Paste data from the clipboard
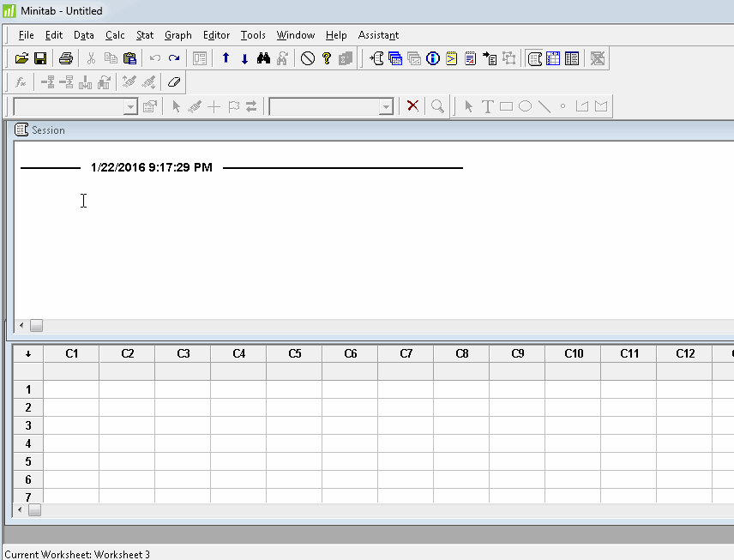This screenshot has width=734, height=560. pyautogui.click(x=129, y=57)
